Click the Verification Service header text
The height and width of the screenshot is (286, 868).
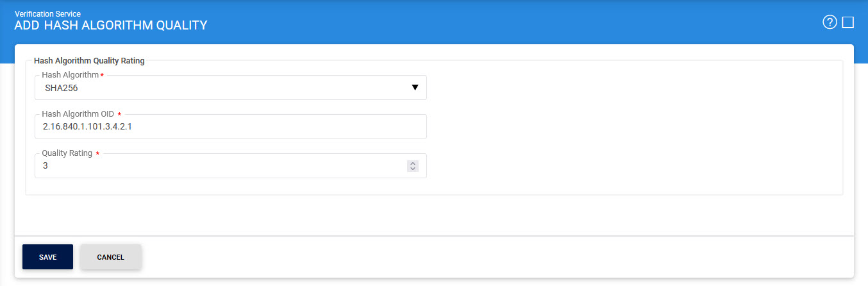pyautogui.click(x=47, y=13)
